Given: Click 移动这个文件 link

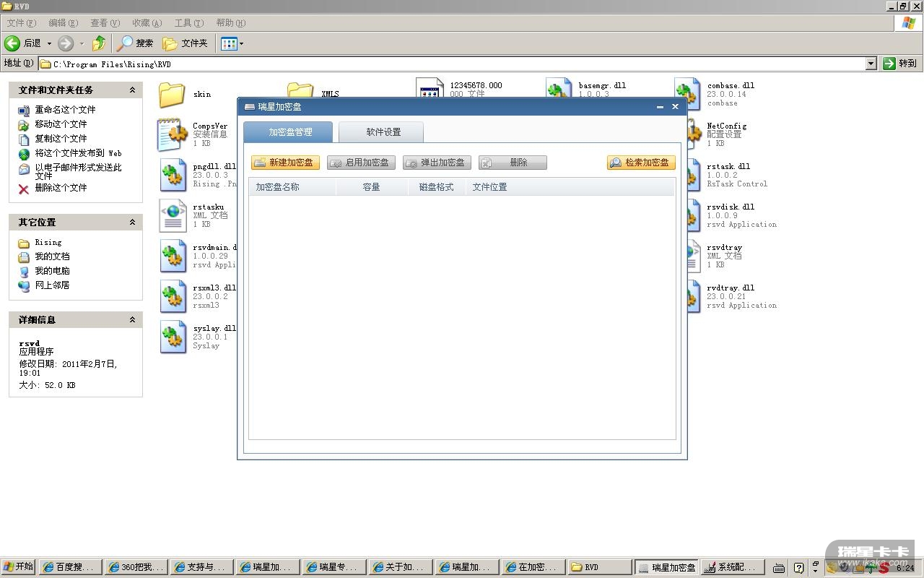Looking at the screenshot, I should pos(61,124).
